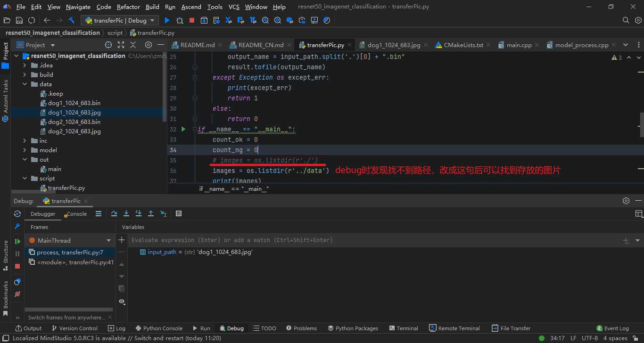644x343 pixels.
Task: Open Debug panel settings gear
Action: coord(626,201)
